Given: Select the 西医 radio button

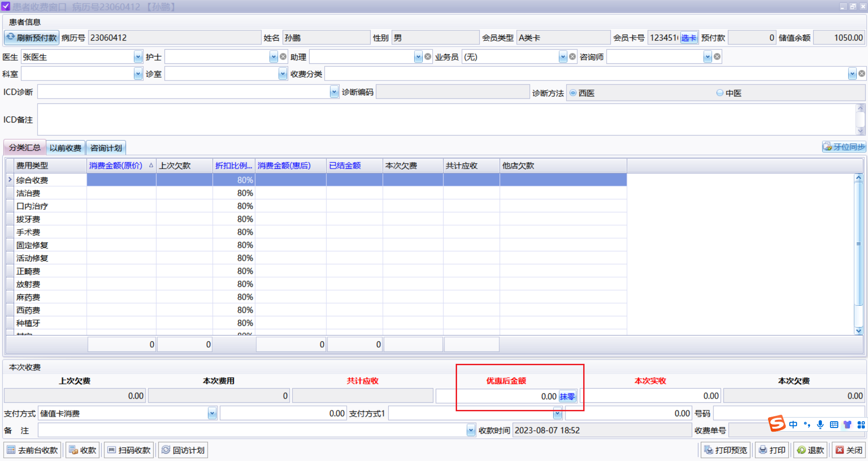Looking at the screenshot, I should click(573, 93).
